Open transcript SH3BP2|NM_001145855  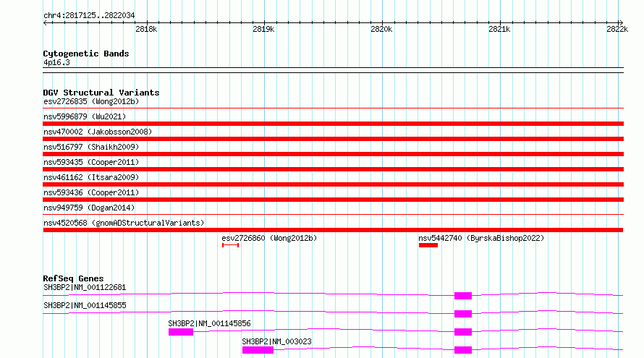[x=85, y=305]
